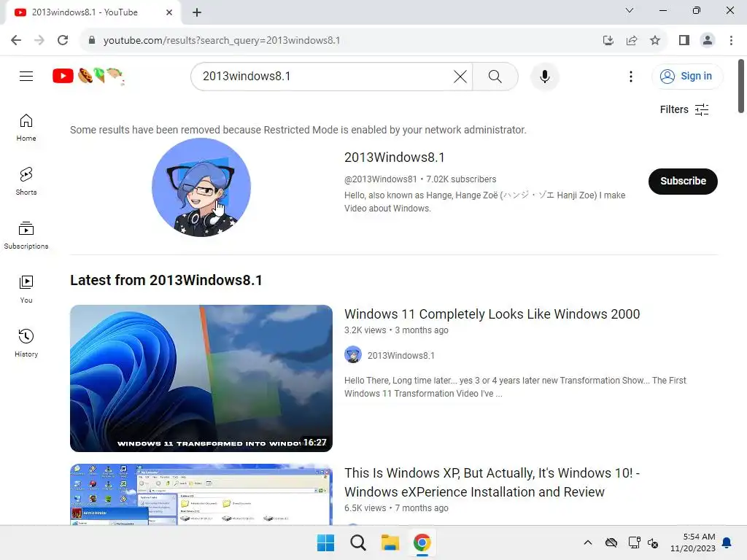Open the 2013Windows8.1 channel title

394,157
